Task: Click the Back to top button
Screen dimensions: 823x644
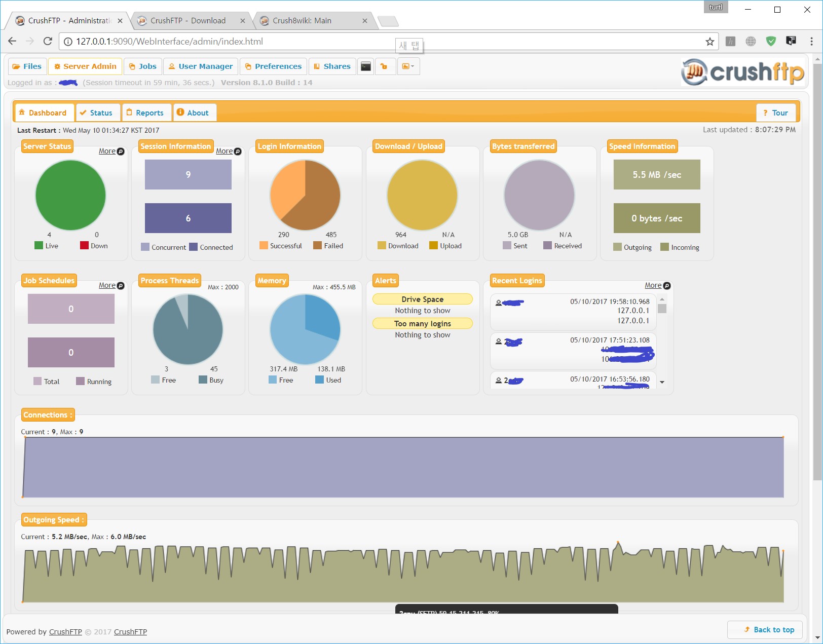Action: coord(765,629)
